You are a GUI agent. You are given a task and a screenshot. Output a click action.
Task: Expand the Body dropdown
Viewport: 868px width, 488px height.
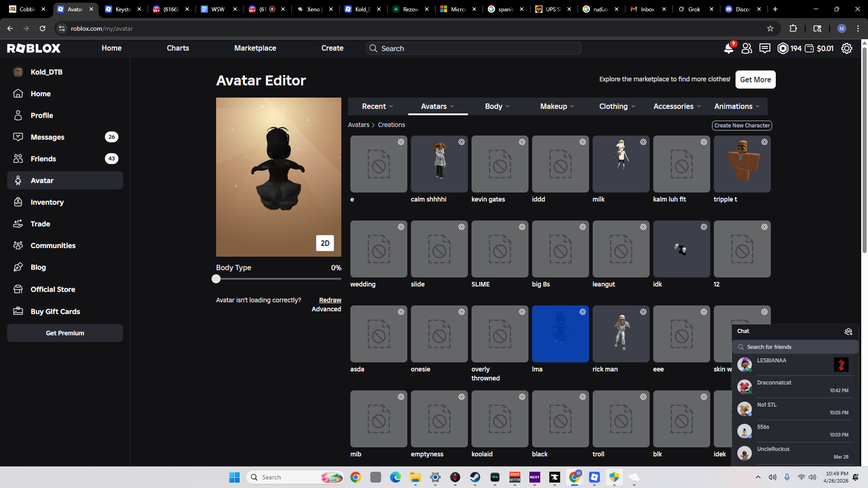coord(497,107)
